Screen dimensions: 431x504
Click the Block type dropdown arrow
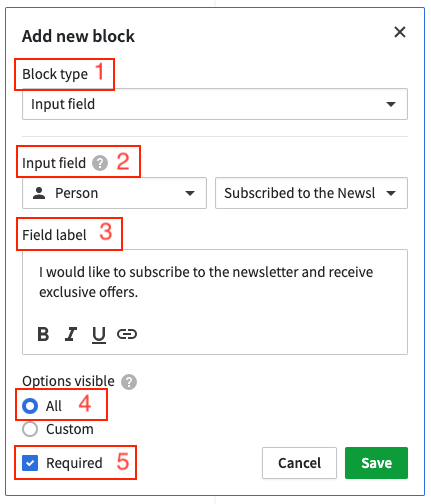point(391,104)
